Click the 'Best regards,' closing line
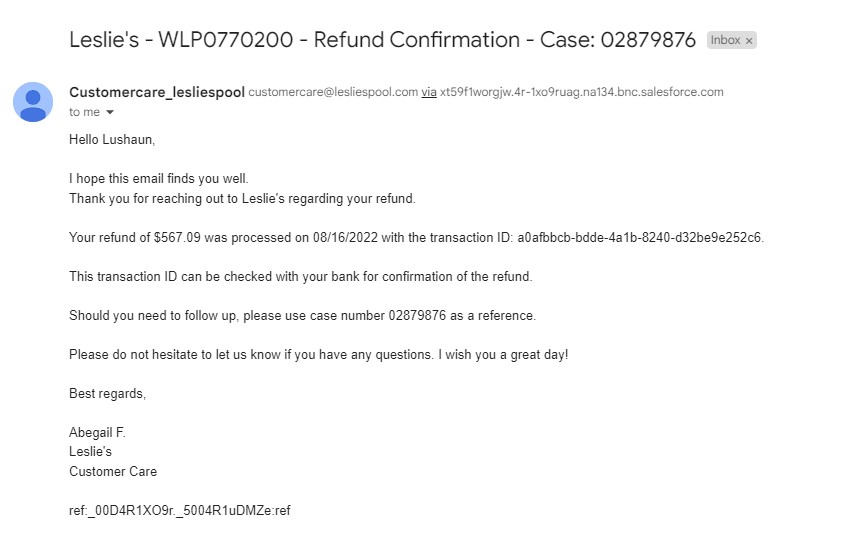842x557 pixels. click(x=107, y=394)
